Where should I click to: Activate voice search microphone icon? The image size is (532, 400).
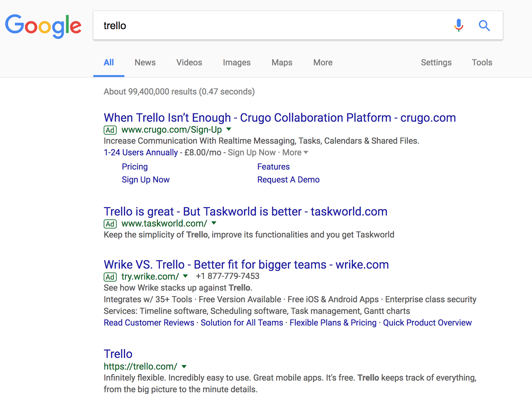click(x=458, y=25)
